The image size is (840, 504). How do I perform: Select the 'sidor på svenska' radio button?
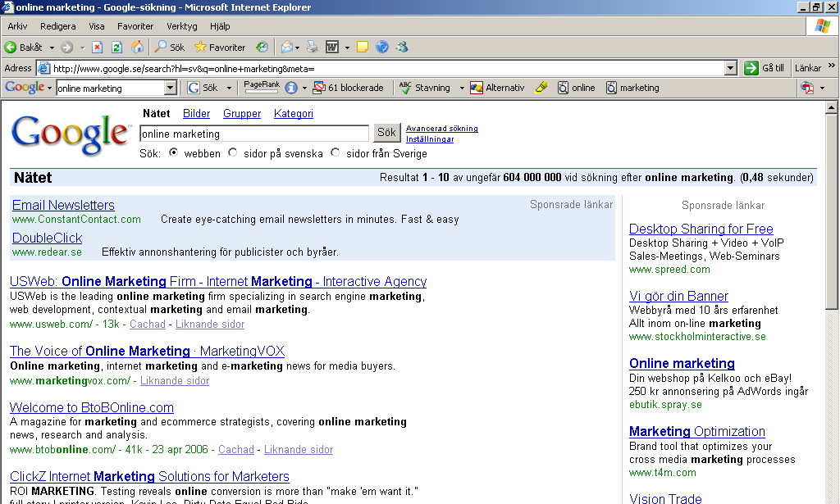click(x=232, y=152)
